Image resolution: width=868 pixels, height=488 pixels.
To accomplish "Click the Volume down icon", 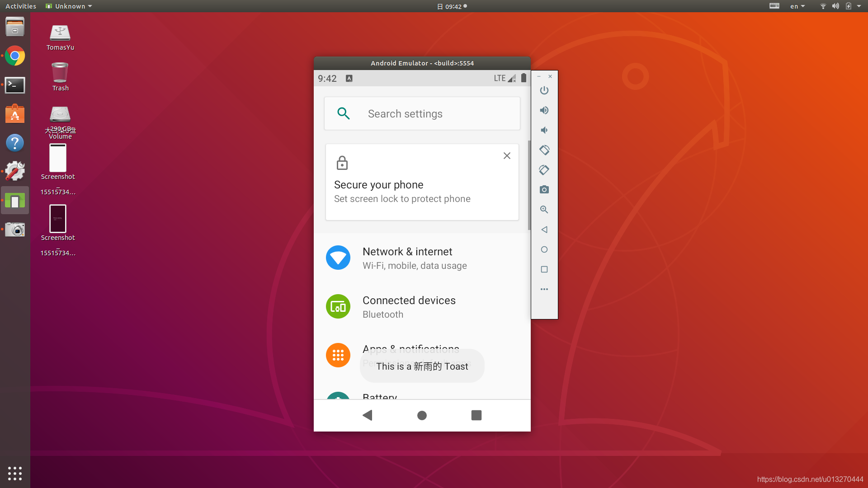I will coord(544,130).
